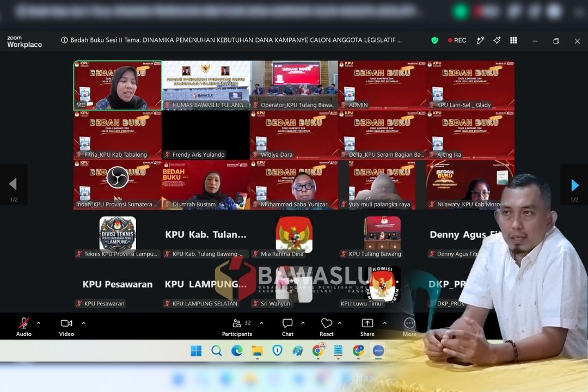
Task: Go to next page of participants
Action: [574, 185]
